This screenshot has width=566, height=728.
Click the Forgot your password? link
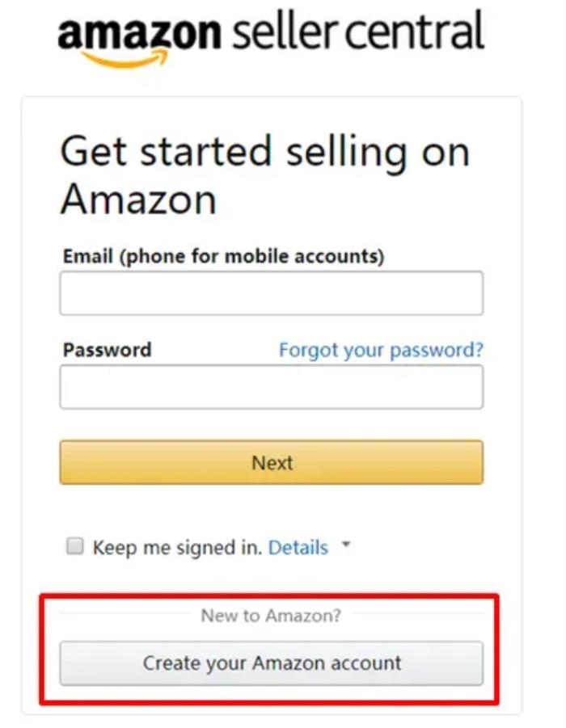[x=381, y=350]
